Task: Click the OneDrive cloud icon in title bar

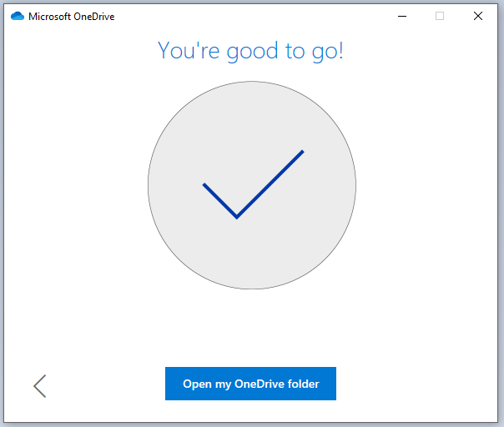Action: coord(18,16)
